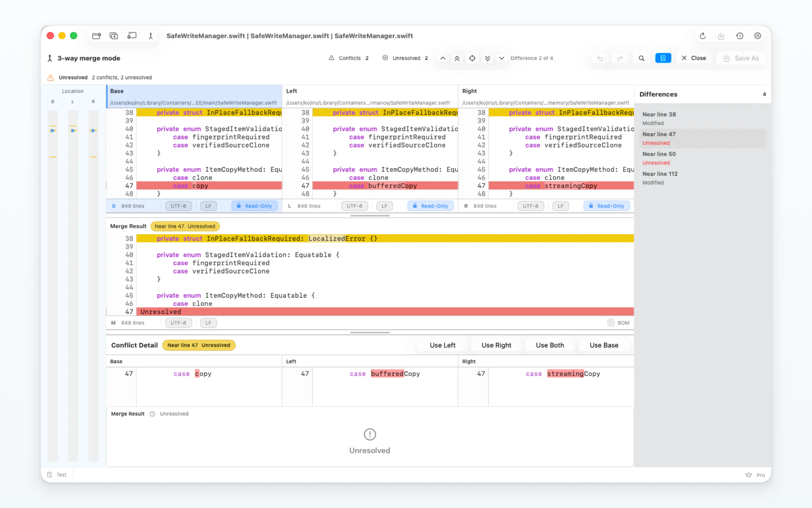The height and width of the screenshot is (508, 812).
Task: Open Right pane LF line-ending dropdown
Action: 561,206
